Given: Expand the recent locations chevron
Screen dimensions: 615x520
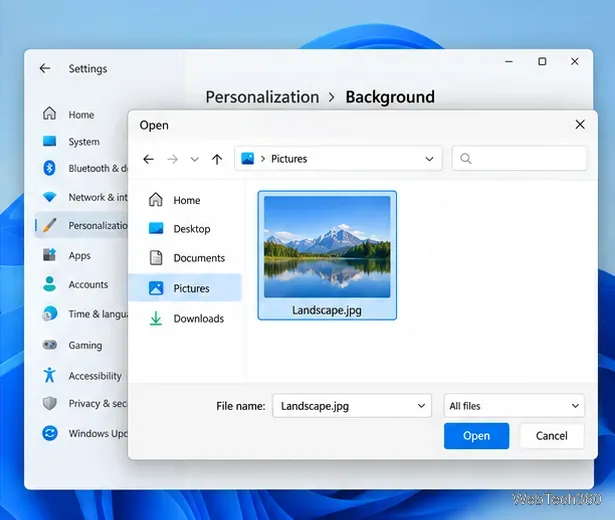Looking at the screenshot, I should (x=195, y=159).
